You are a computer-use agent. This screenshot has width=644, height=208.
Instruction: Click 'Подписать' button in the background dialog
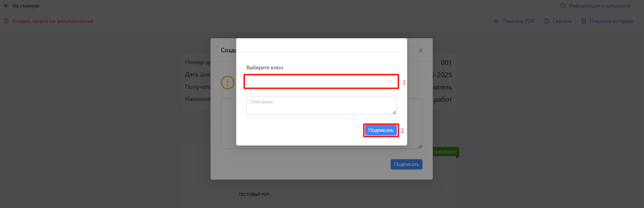[x=407, y=164]
